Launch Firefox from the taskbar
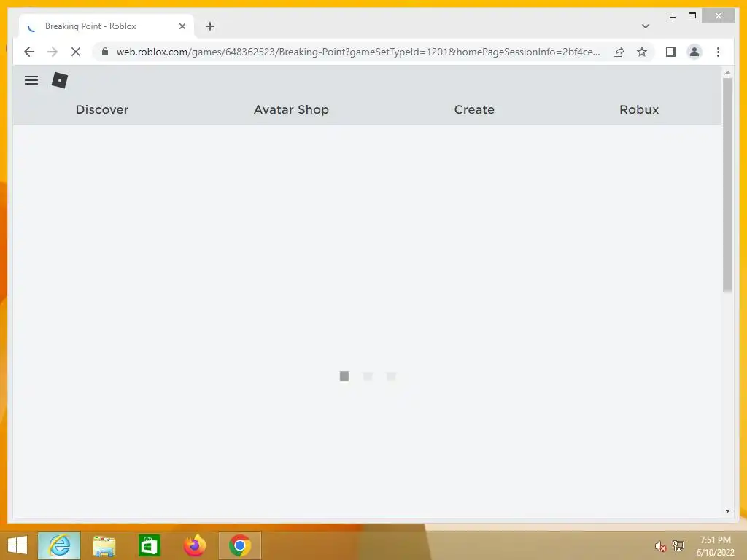Viewport: 747px width, 560px height. 194,545
